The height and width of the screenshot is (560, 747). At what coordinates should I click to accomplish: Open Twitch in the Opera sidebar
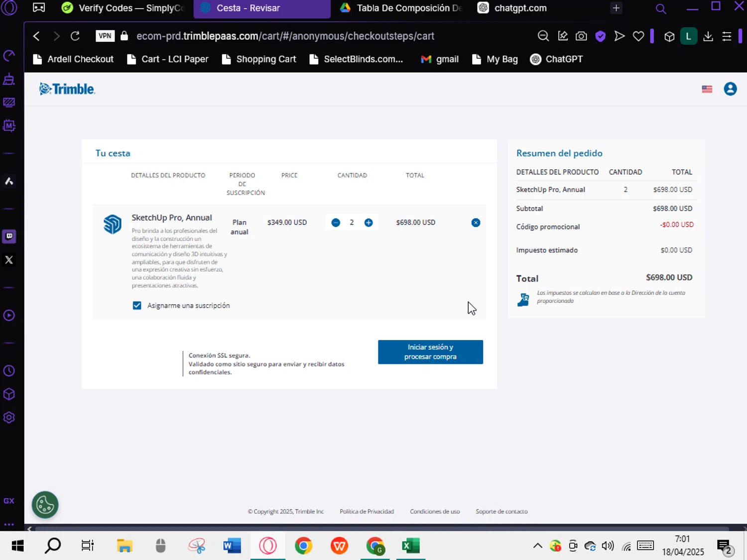coord(9,236)
